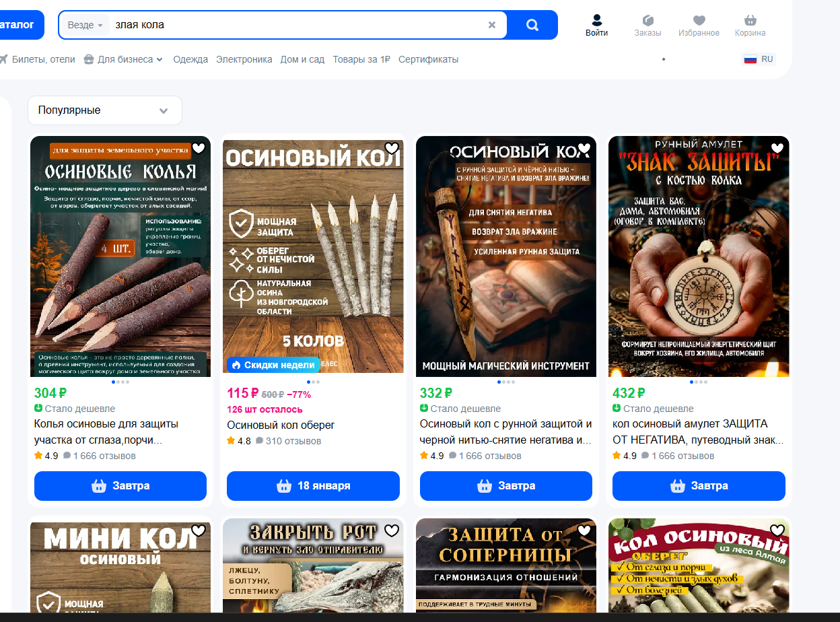Go to the Дом и сад category
The height and width of the screenshot is (622, 840).
pos(302,59)
